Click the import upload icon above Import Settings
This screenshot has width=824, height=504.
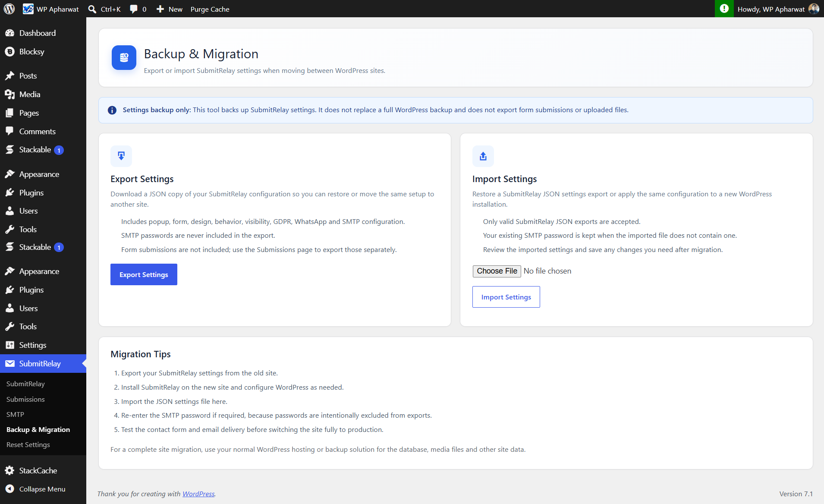click(483, 156)
